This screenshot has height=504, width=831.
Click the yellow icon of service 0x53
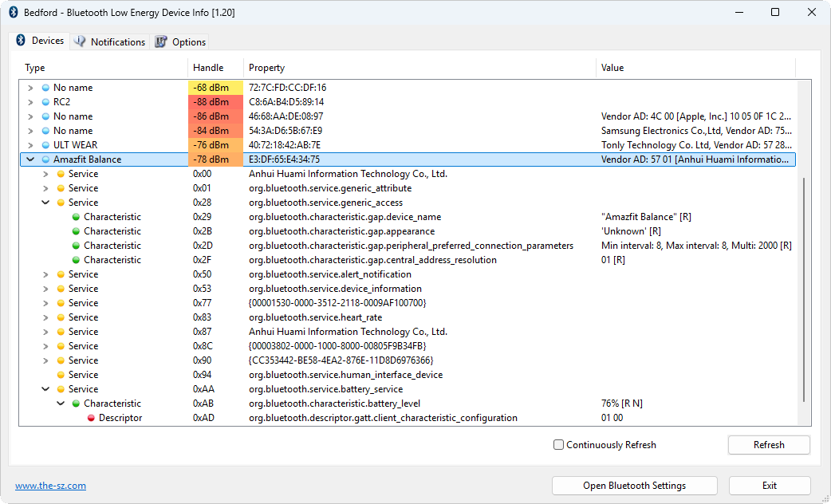[x=61, y=289]
